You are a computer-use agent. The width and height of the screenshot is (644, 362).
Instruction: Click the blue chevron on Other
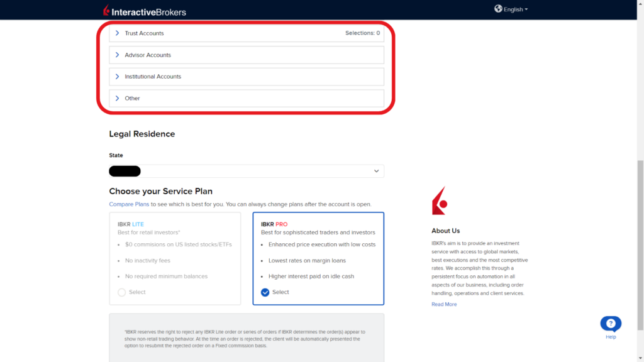118,98
